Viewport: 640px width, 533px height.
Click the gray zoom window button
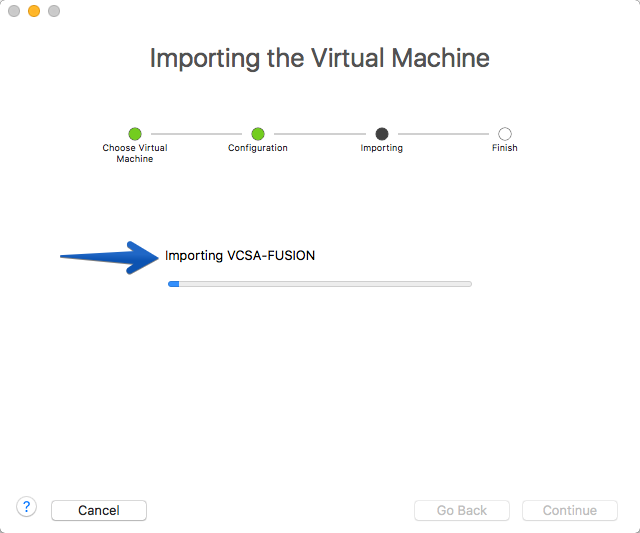coord(54,11)
